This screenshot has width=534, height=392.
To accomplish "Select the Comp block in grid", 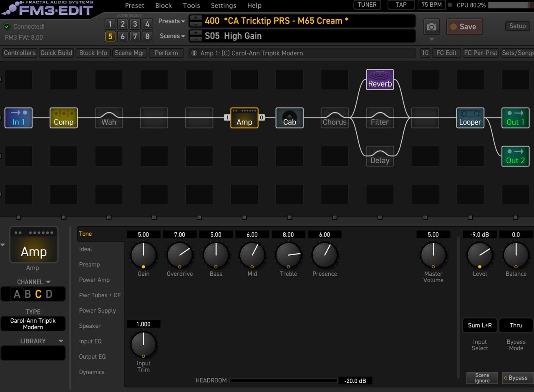I will [x=64, y=118].
